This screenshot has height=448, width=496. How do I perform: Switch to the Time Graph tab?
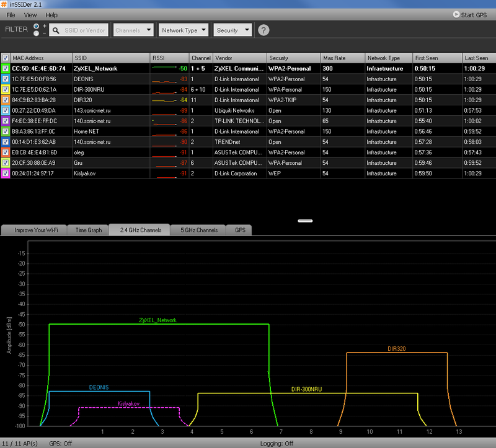[x=88, y=230]
